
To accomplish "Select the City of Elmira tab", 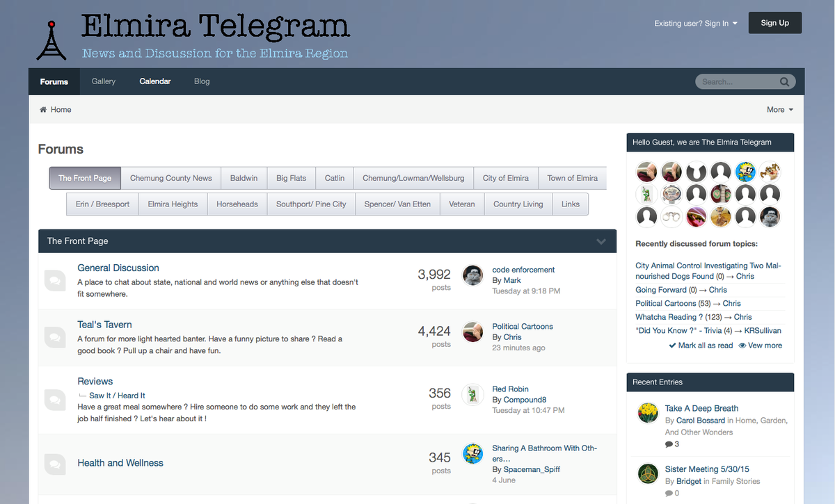I will 506,178.
